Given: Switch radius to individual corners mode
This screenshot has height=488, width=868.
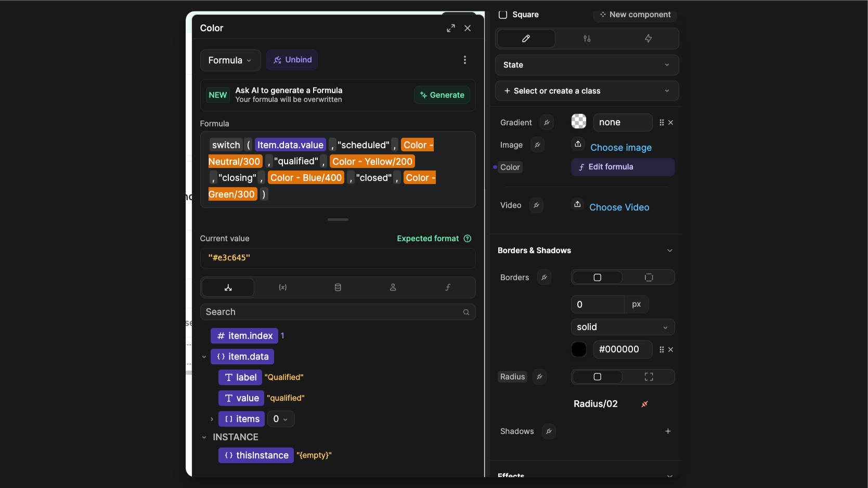Looking at the screenshot, I should tap(649, 377).
